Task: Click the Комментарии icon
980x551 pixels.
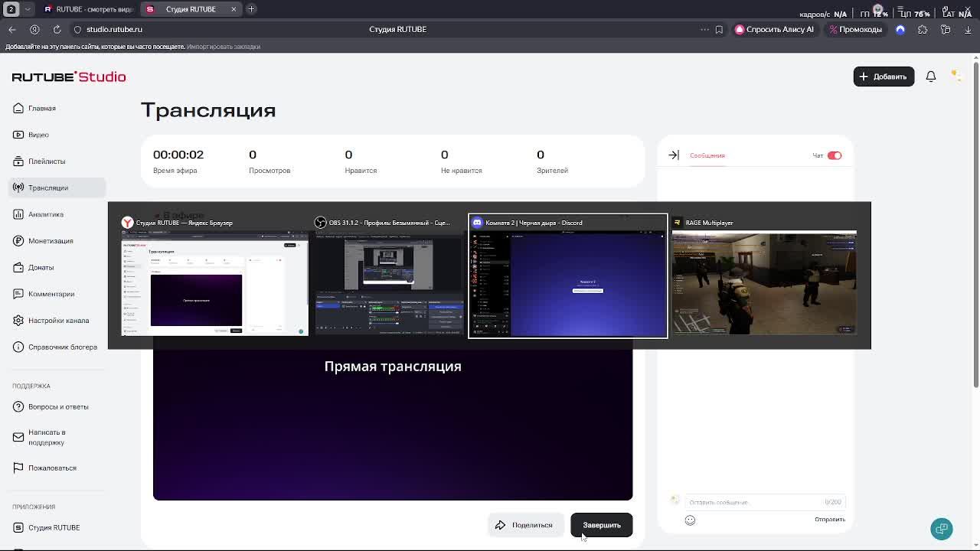Action: coord(18,294)
